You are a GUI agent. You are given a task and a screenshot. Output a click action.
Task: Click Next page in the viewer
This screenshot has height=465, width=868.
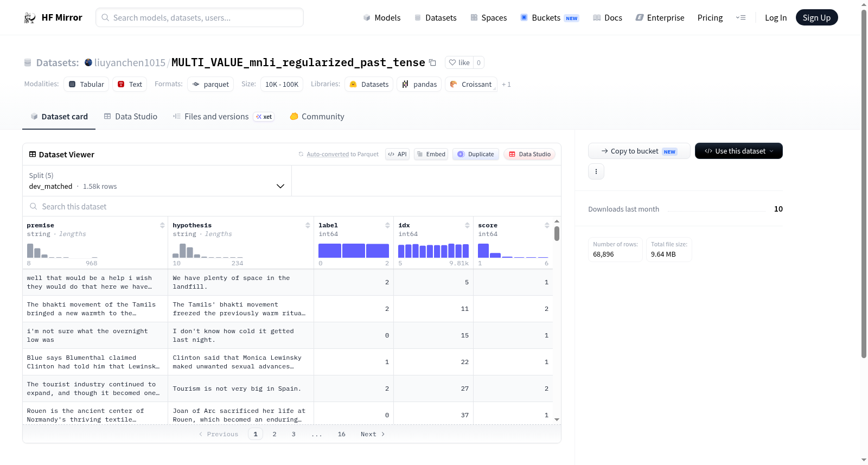373,434
